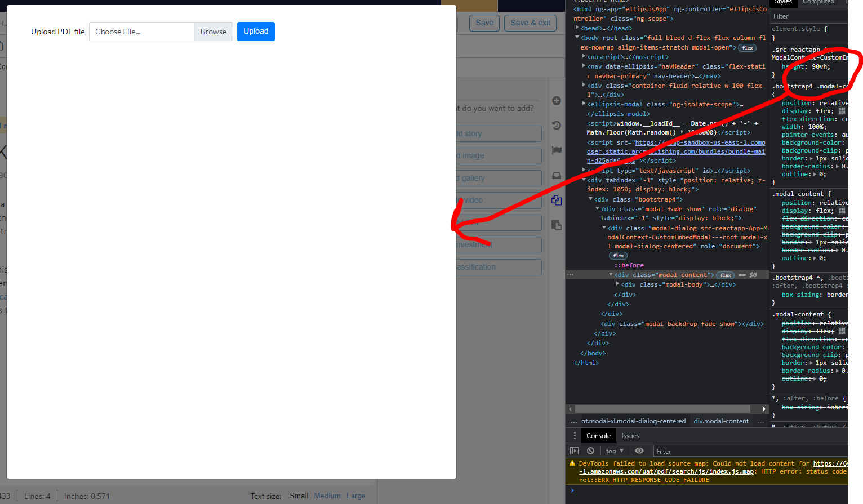Select Medium text size
Image resolution: width=863 pixels, height=504 pixels.
click(327, 496)
